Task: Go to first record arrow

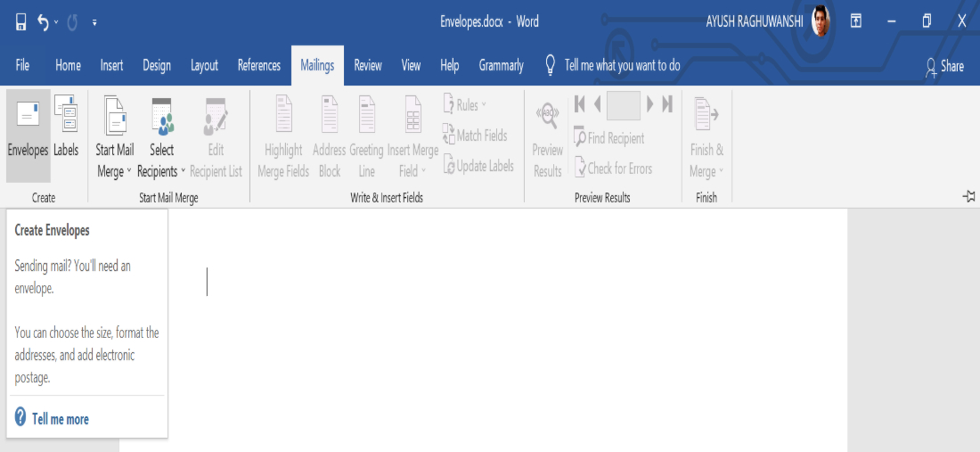Action: [579, 103]
